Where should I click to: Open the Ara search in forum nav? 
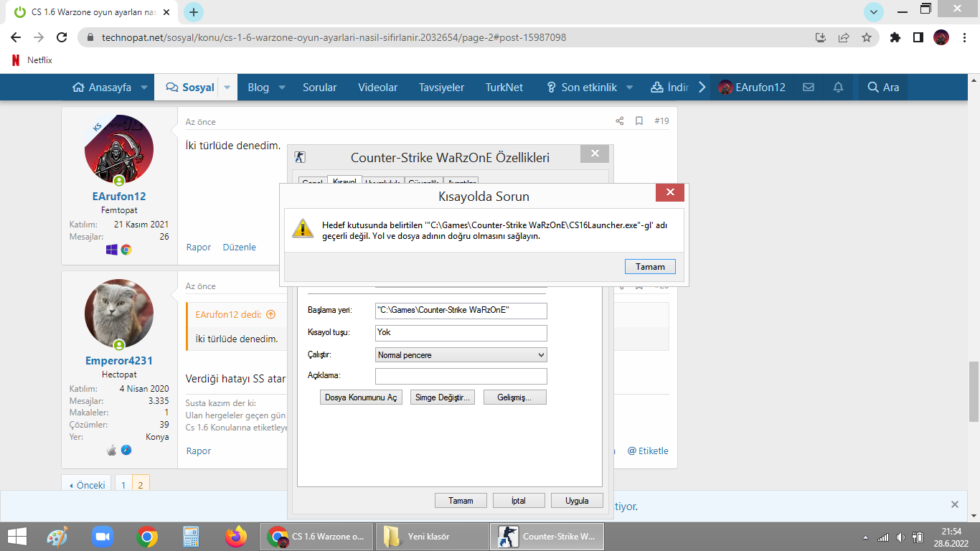[x=882, y=88]
